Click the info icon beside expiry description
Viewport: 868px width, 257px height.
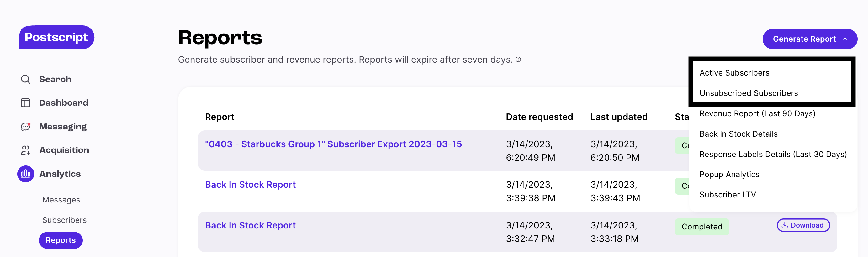click(518, 60)
